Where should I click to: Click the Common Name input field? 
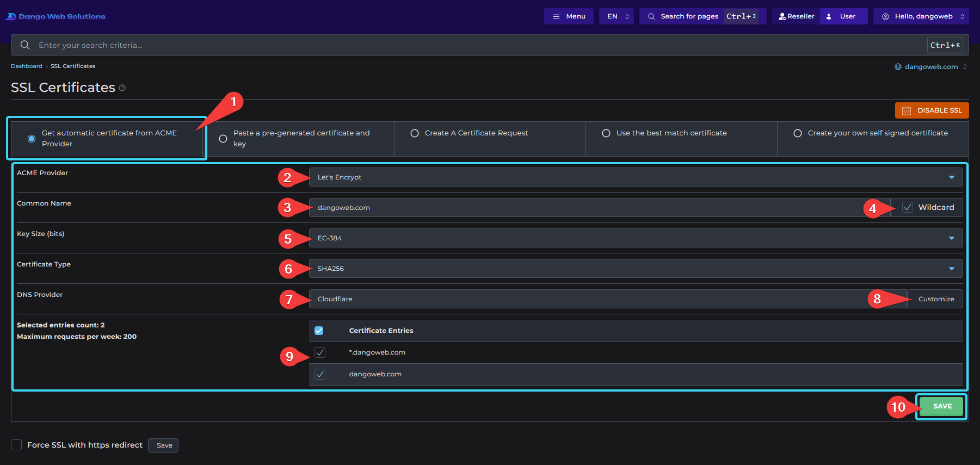tap(600, 208)
